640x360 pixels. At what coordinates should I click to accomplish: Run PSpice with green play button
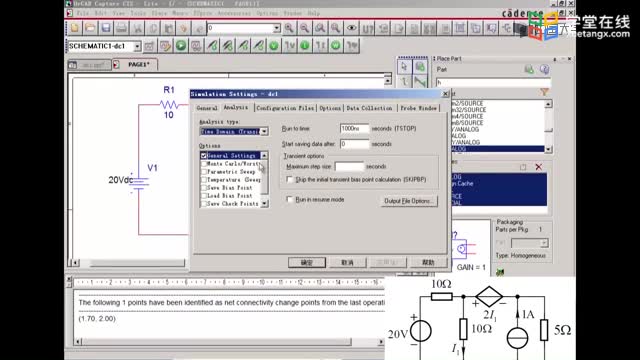click(x=181, y=46)
